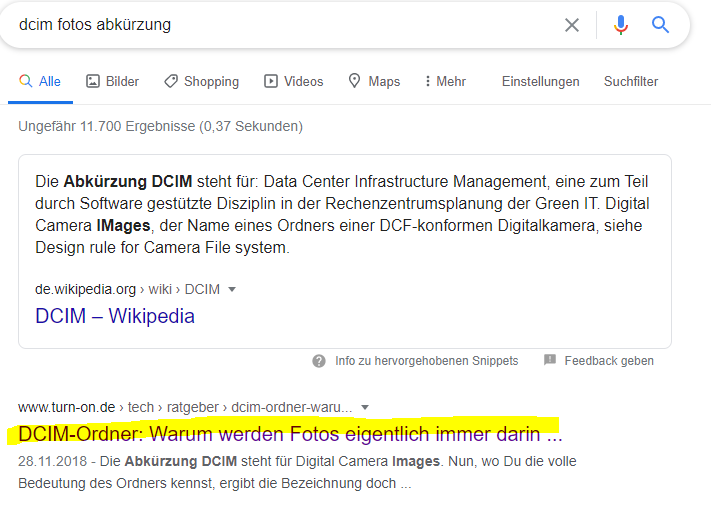Open Suchfilter options
The width and height of the screenshot is (711, 509).
(631, 82)
